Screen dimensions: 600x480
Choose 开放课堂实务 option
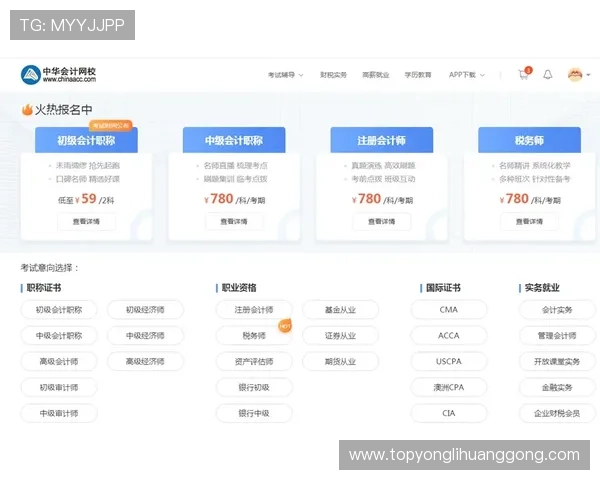coord(557,361)
